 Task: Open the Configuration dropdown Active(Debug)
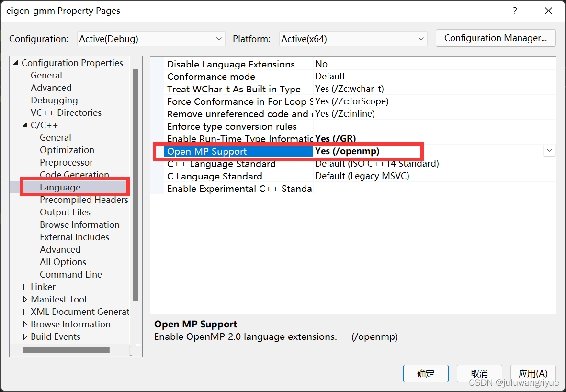point(151,39)
